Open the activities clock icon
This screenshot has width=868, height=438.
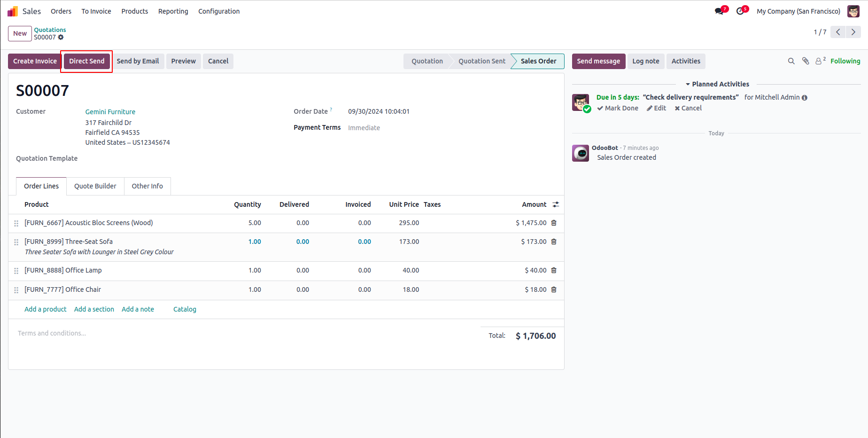(x=740, y=11)
